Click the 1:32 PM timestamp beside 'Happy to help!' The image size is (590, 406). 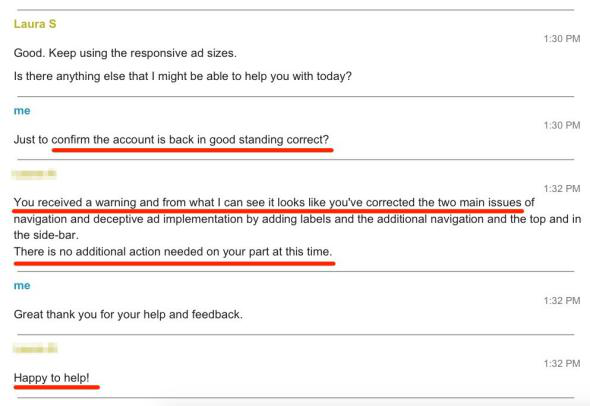[562, 363]
